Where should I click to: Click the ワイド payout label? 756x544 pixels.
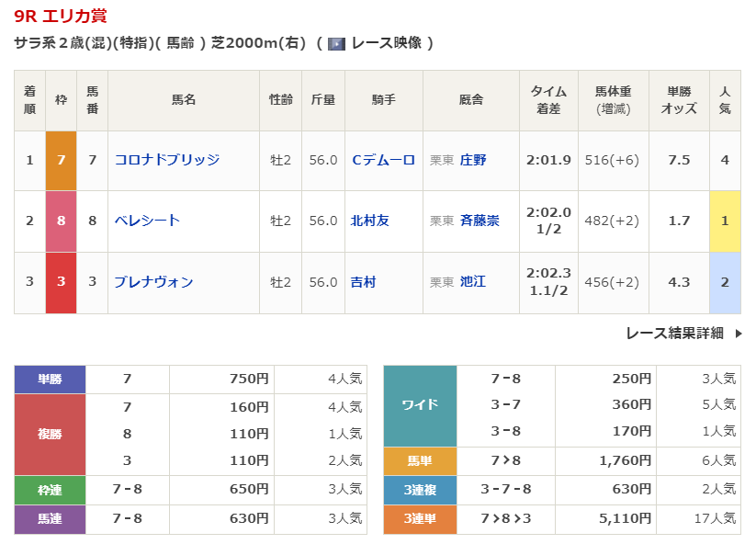pos(419,405)
